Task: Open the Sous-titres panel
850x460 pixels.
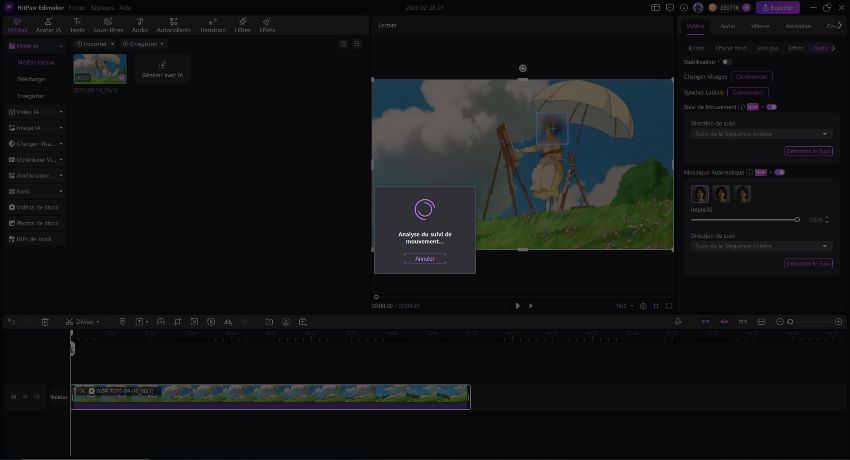Action: 108,25
